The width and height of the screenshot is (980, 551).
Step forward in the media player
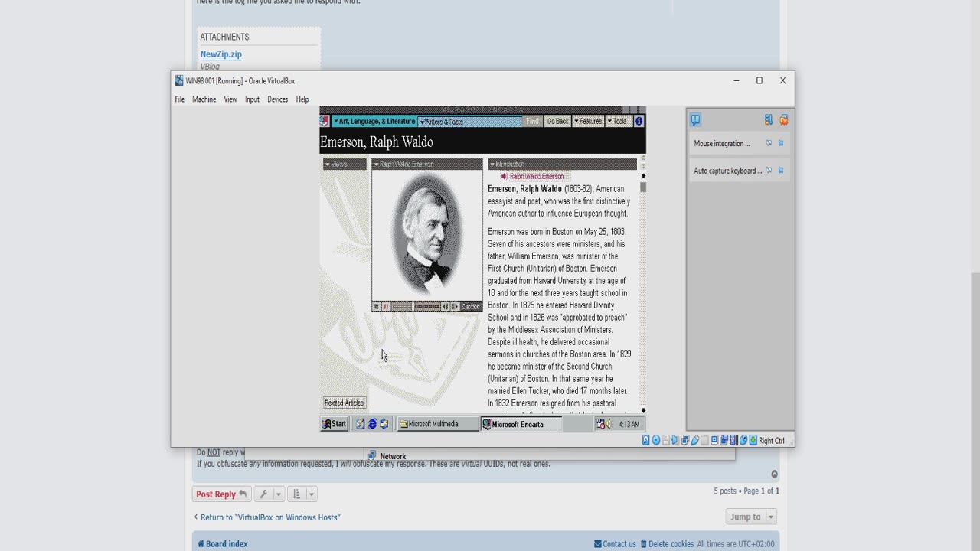coord(455,307)
